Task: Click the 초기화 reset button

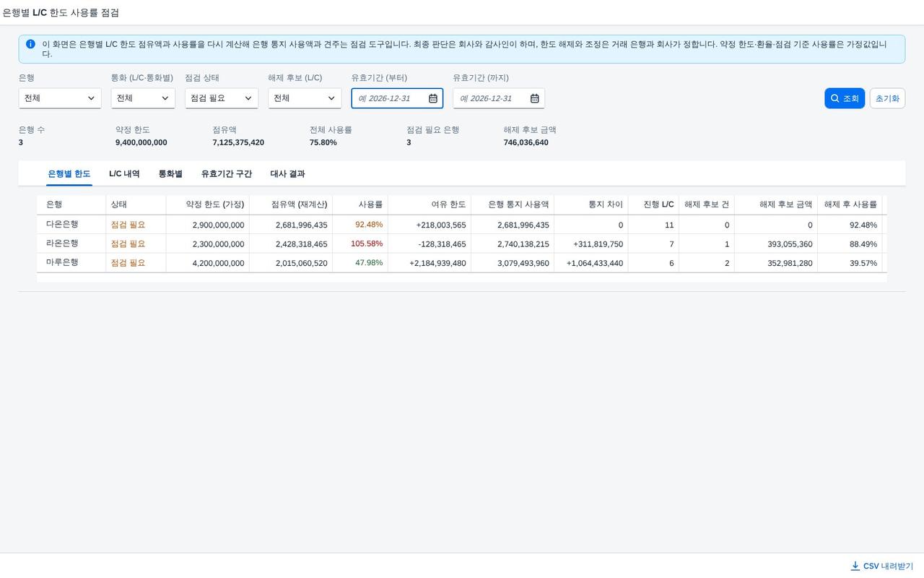Action: click(x=887, y=98)
